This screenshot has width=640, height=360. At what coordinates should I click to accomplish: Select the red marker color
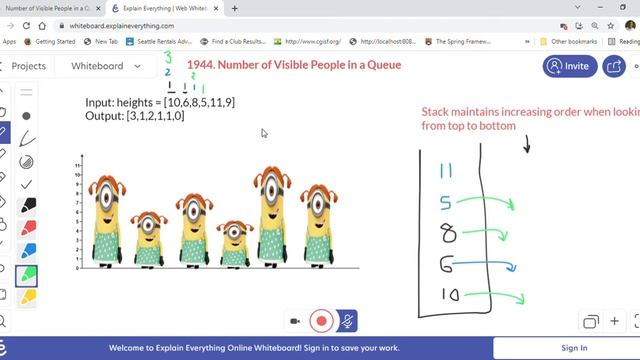(27, 229)
